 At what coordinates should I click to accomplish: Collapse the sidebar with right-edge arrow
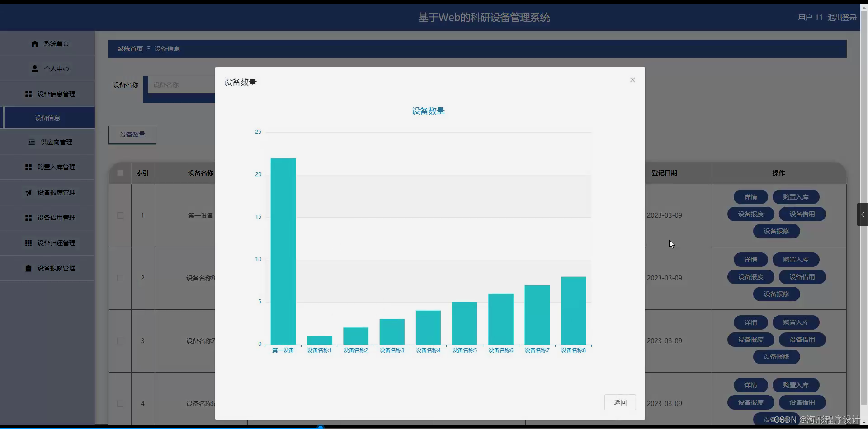(863, 214)
